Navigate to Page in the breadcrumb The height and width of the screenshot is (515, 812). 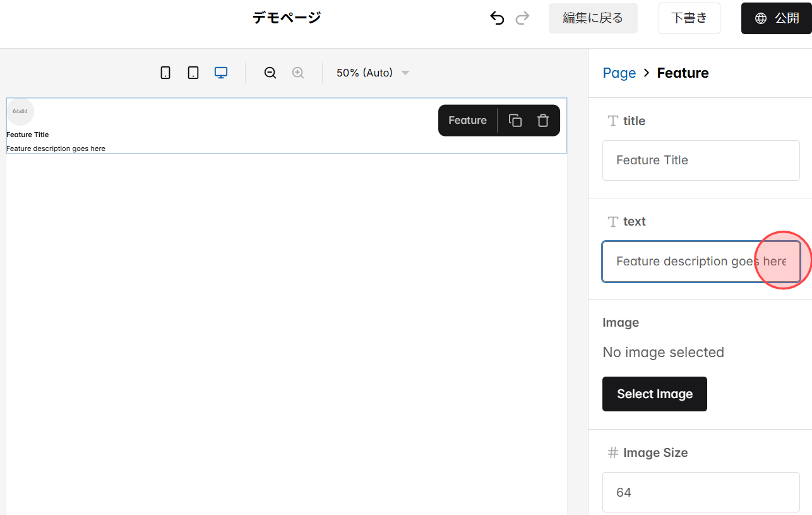tap(619, 73)
